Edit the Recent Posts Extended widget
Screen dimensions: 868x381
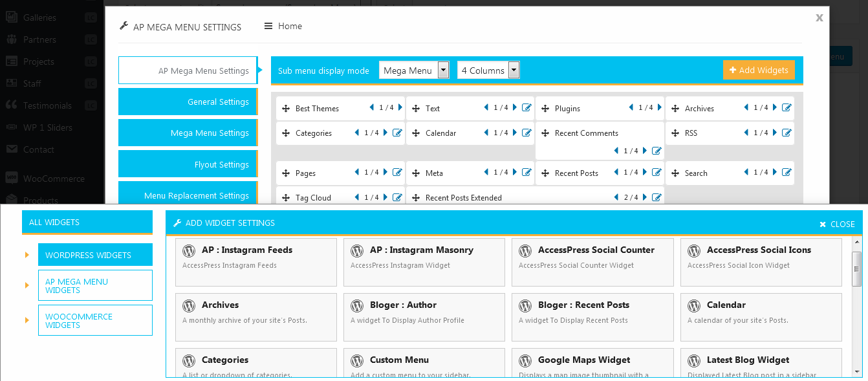pos(656,197)
